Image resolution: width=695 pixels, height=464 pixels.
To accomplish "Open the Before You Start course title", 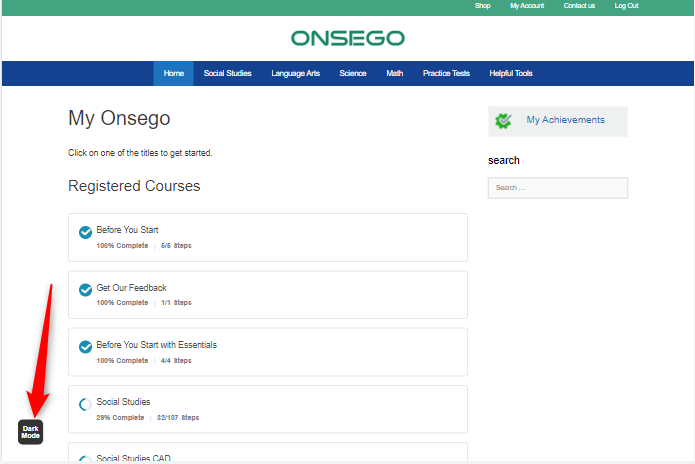I will click(x=127, y=230).
